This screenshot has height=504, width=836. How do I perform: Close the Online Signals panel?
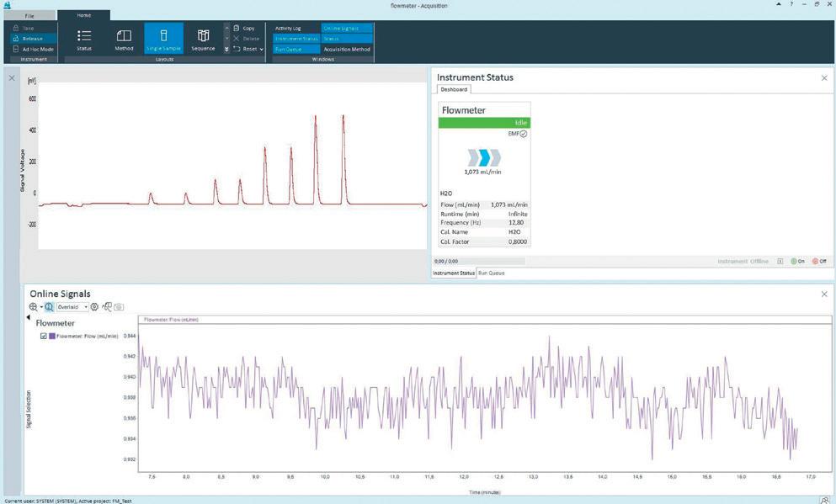[824, 294]
